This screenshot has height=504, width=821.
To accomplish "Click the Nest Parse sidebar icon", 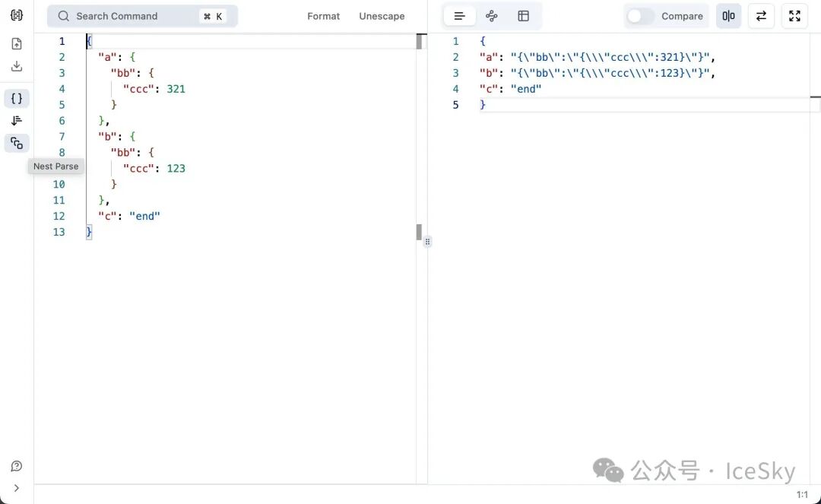I will (x=17, y=143).
